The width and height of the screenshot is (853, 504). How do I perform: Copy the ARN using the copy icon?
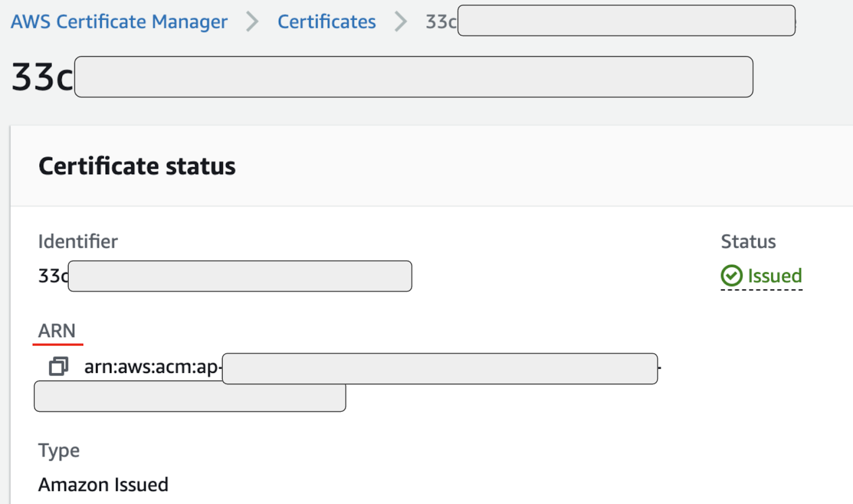pyautogui.click(x=59, y=367)
